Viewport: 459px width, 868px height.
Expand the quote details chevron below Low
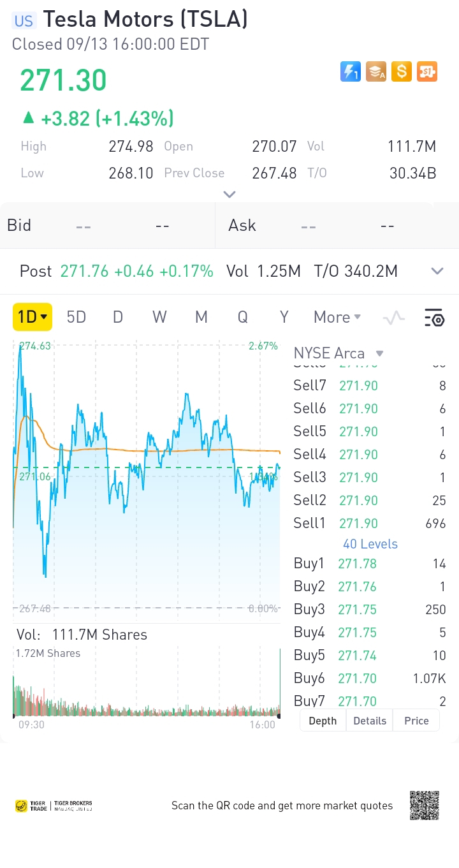229,195
